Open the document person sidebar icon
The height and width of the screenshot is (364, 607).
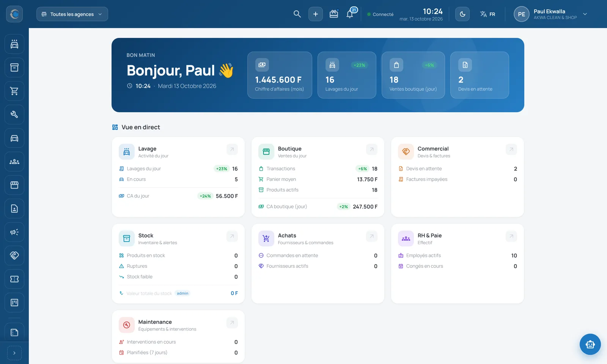coord(14,209)
